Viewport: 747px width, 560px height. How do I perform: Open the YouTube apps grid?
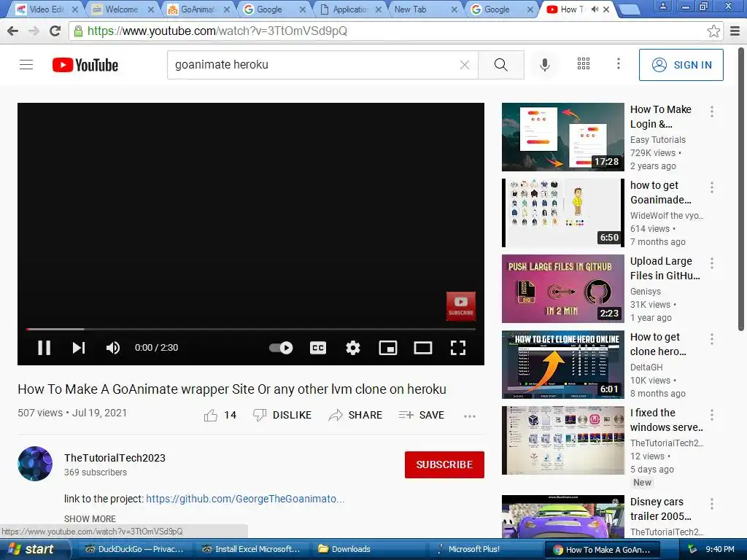click(584, 64)
